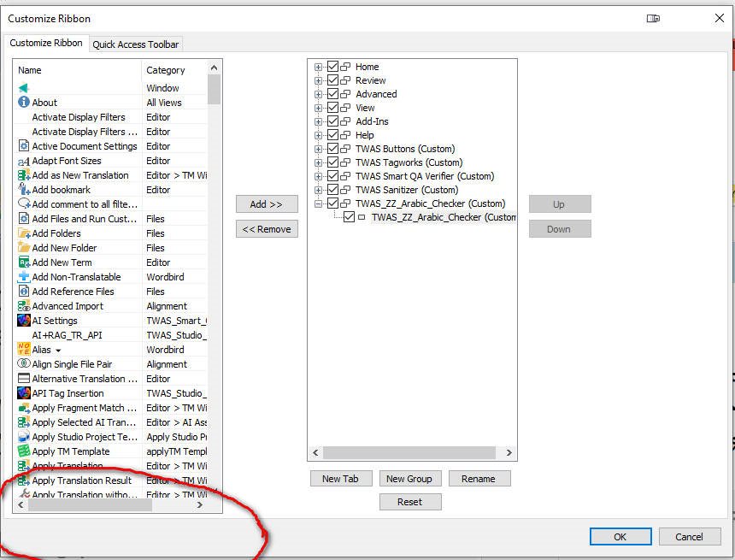Viewport: 735px width, 560px height.
Task: Collapse the TWAS_ZZ_Arabic_Checker (Custom) node
Action: point(317,203)
